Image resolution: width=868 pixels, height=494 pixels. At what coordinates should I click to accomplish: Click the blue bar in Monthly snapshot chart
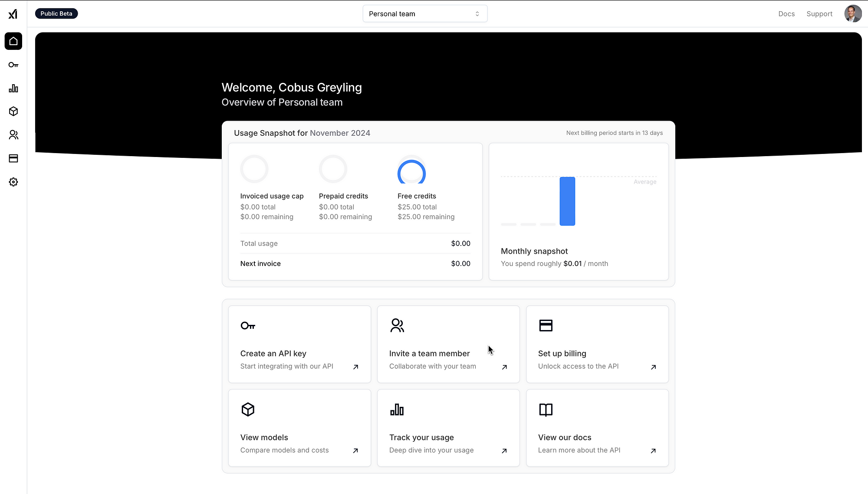[x=567, y=202]
